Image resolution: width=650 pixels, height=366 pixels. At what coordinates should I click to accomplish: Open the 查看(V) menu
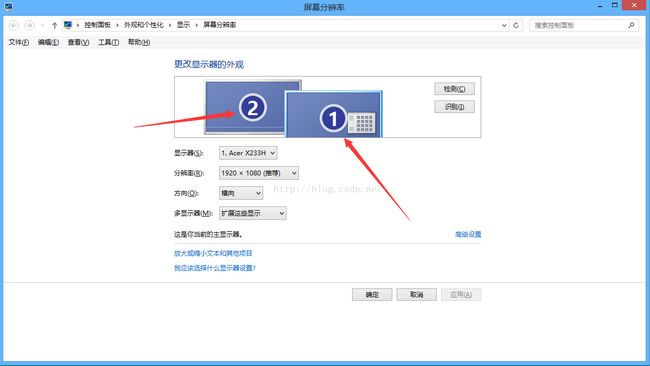pyautogui.click(x=78, y=42)
